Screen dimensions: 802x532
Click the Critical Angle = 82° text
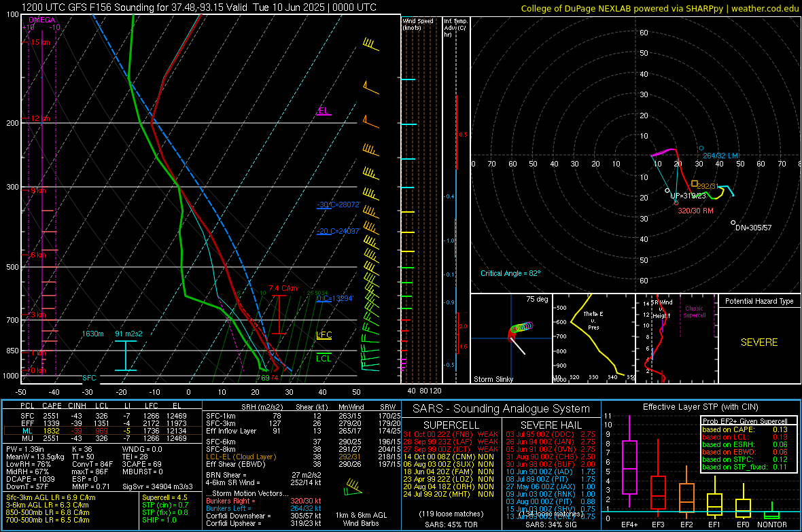pyautogui.click(x=510, y=273)
